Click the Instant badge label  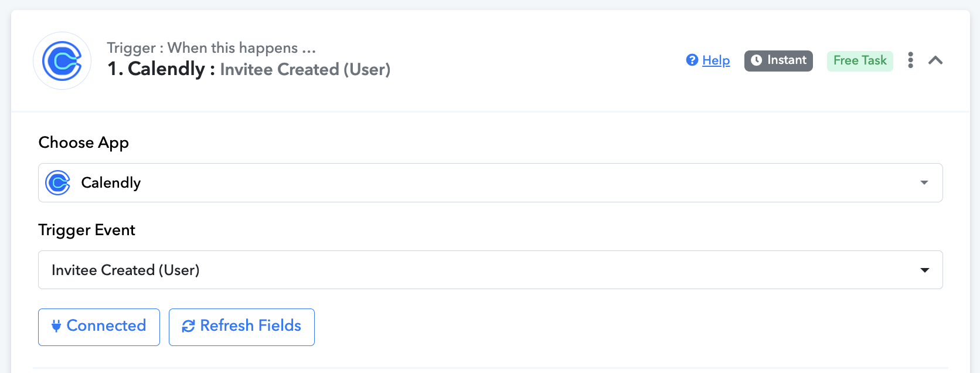[787, 60]
